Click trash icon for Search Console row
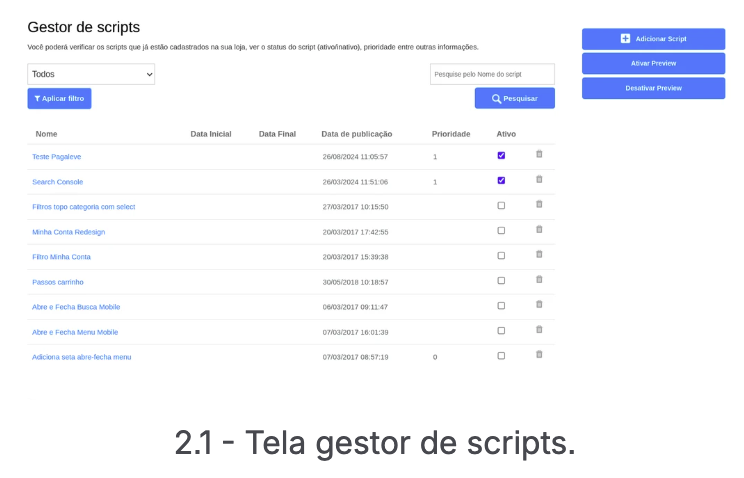The width and height of the screenshot is (744, 478). pyautogui.click(x=539, y=179)
